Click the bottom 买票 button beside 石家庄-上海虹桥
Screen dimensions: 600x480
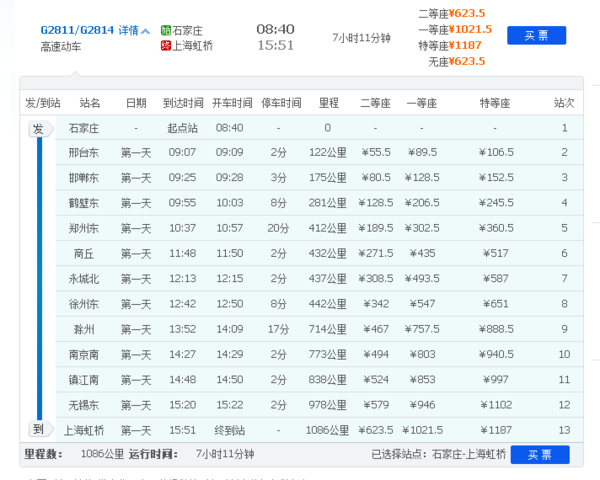pyautogui.click(x=540, y=455)
